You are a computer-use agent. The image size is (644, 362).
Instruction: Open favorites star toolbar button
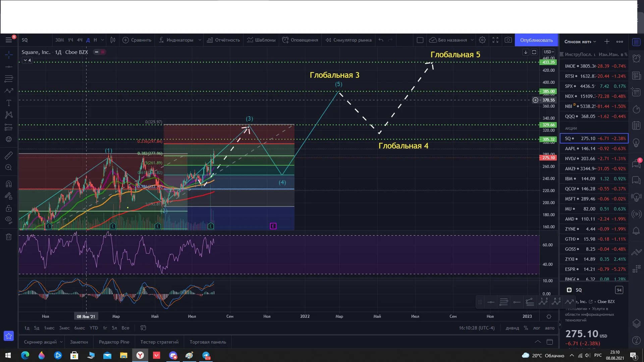click(9, 336)
